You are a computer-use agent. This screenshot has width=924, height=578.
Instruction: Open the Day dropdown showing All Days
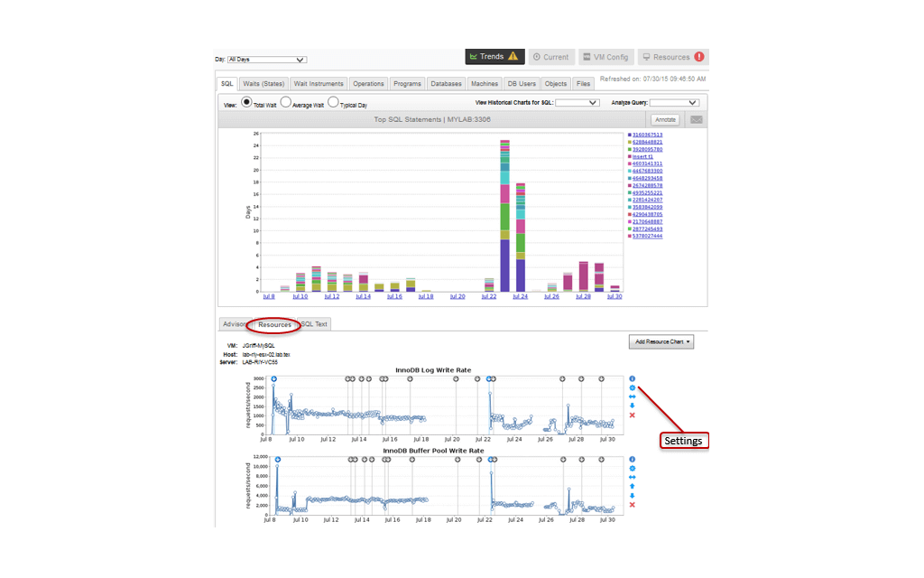pos(267,61)
